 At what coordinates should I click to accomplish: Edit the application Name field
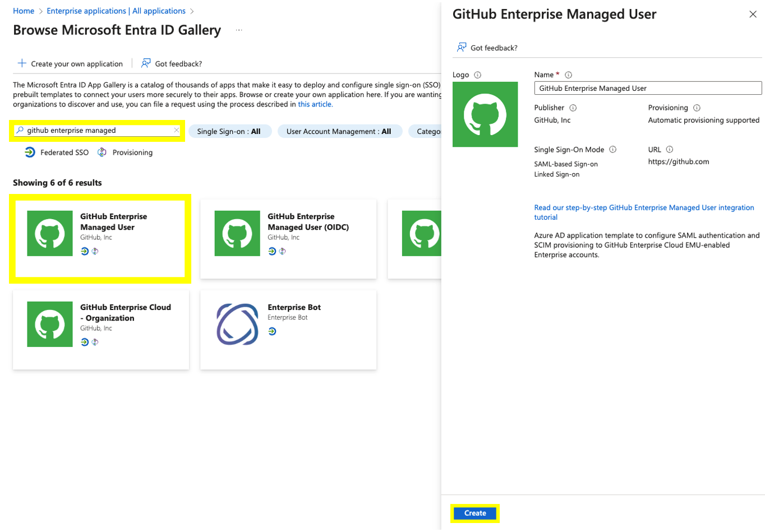[648, 88]
